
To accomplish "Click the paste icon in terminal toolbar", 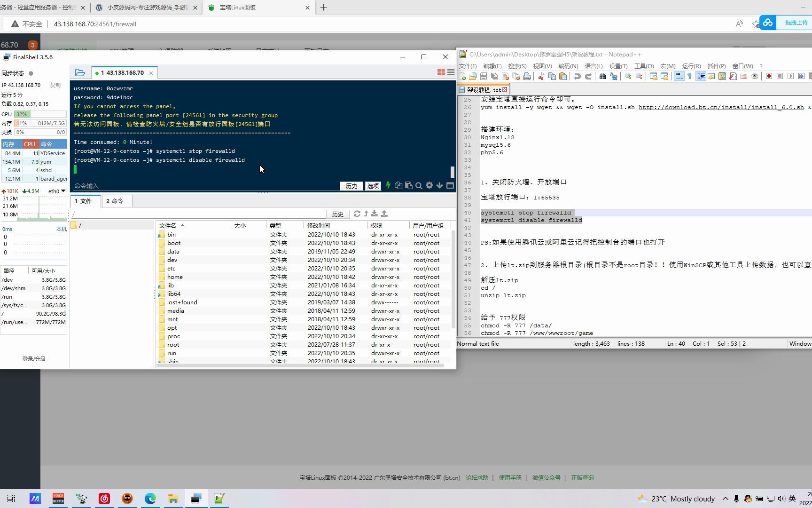I will pos(409,185).
